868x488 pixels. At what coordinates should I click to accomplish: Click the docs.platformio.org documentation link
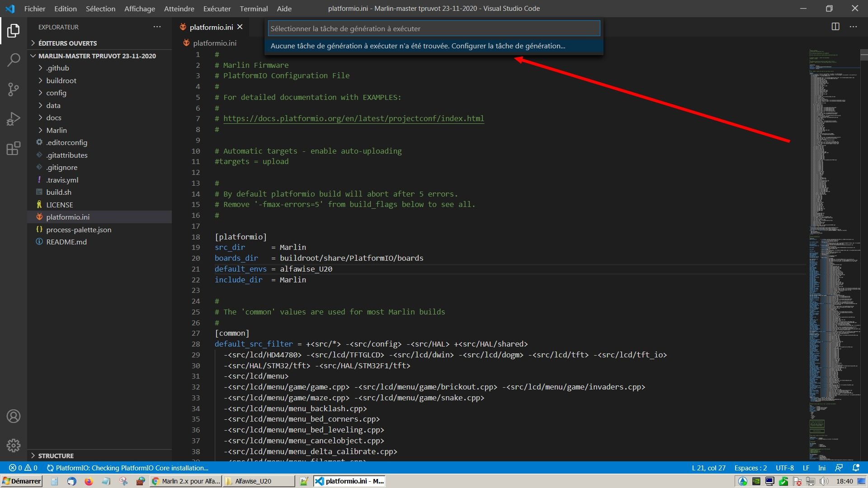tap(354, 118)
